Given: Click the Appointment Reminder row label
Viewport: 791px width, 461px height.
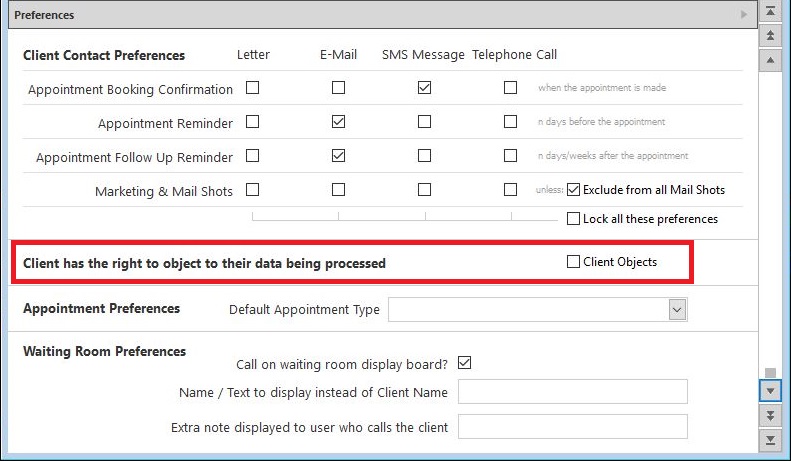Looking at the screenshot, I should pos(165,123).
